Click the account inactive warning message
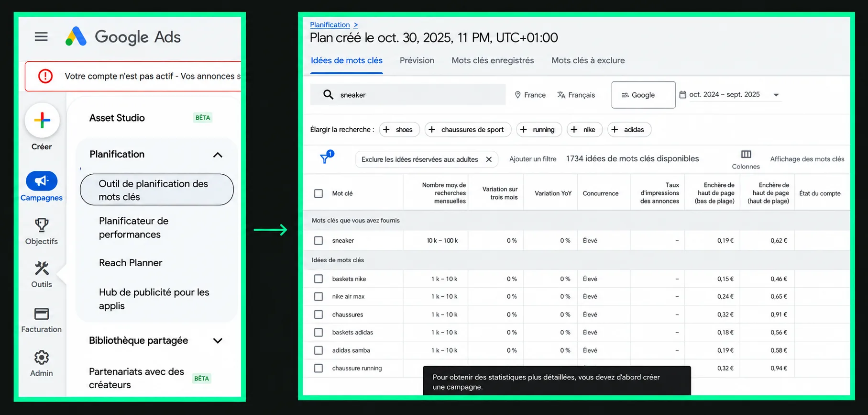Screen dimensions: 868x415 click(x=153, y=76)
